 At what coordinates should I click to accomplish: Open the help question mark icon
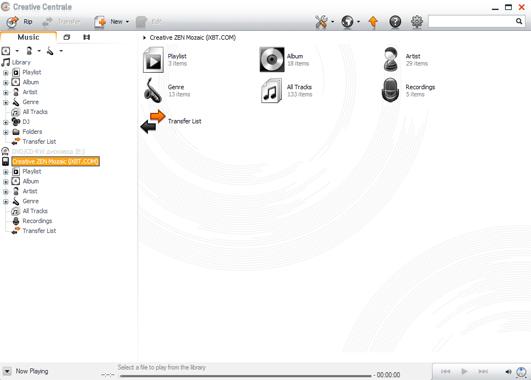tap(395, 22)
